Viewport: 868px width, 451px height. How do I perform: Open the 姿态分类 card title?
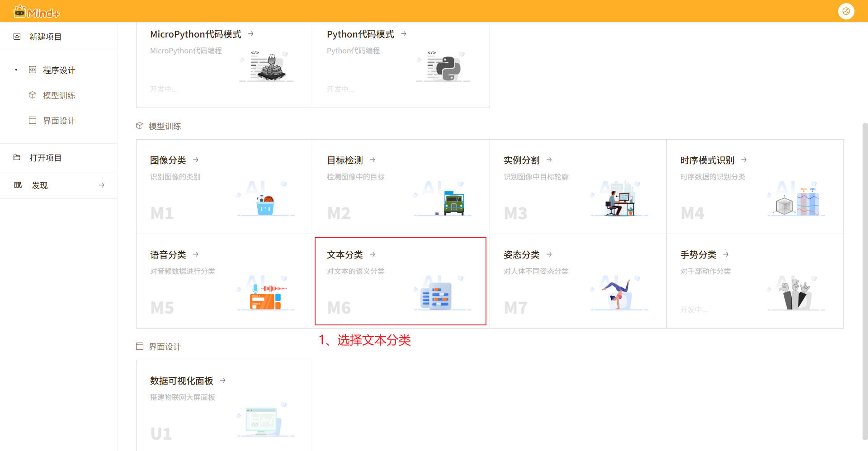(x=522, y=255)
